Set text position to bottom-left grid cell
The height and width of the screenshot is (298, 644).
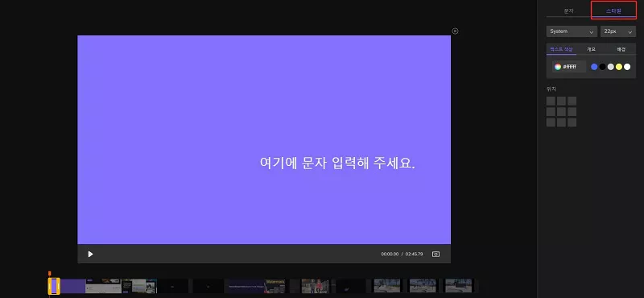click(x=551, y=122)
